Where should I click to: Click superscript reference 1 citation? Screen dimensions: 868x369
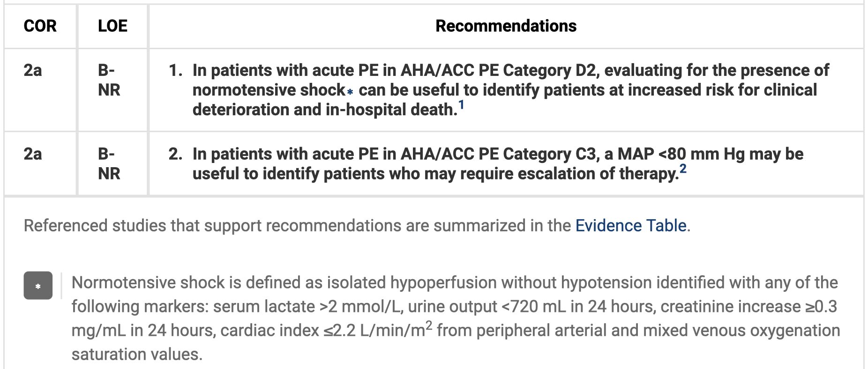click(461, 105)
